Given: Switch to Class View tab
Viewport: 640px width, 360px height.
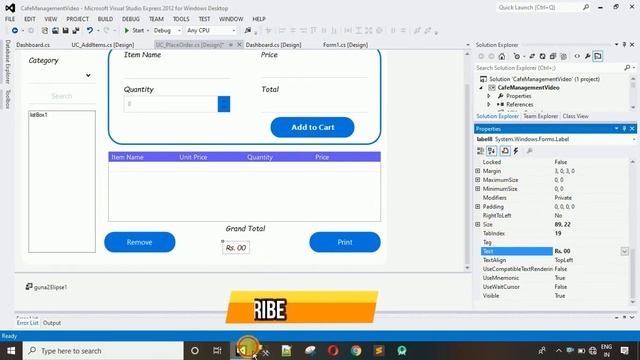Looking at the screenshot, I should point(576,116).
